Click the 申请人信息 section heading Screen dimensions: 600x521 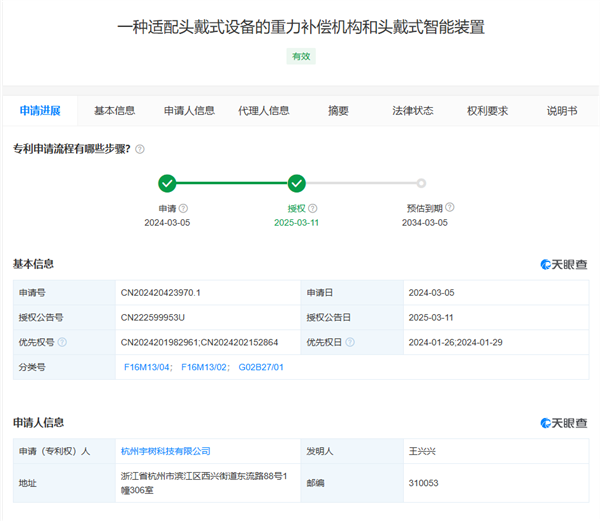click(x=38, y=423)
